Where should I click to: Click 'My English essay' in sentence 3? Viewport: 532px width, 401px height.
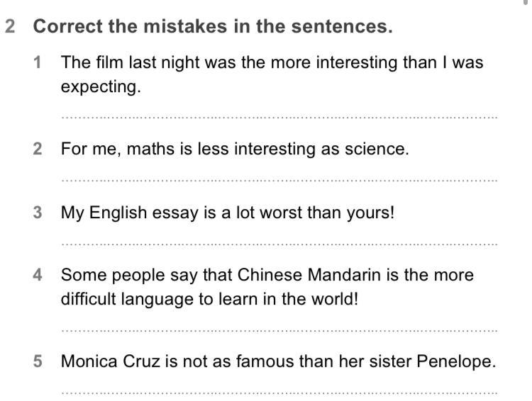coord(130,213)
